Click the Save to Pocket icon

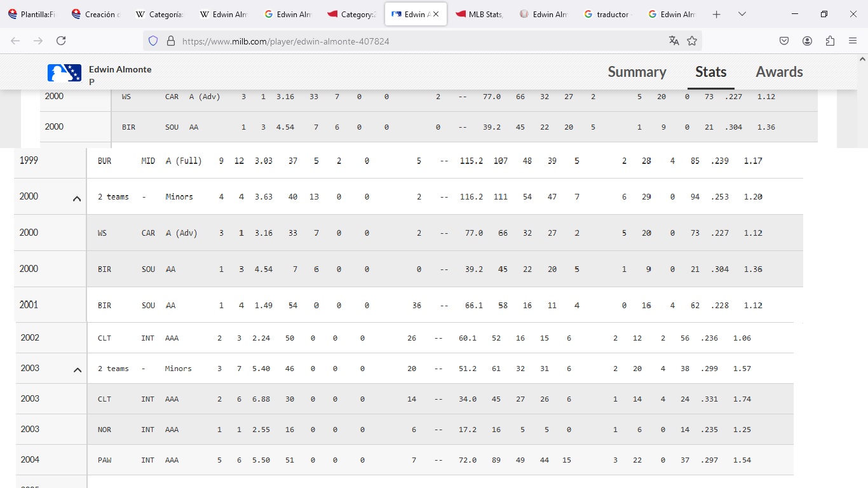click(784, 41)
